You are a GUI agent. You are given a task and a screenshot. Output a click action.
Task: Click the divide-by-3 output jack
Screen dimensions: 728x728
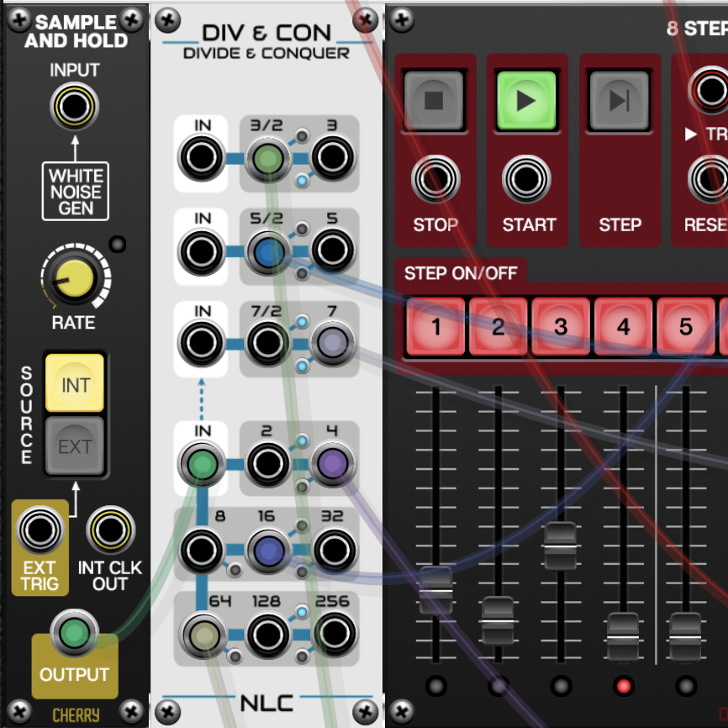click(332, 157)
